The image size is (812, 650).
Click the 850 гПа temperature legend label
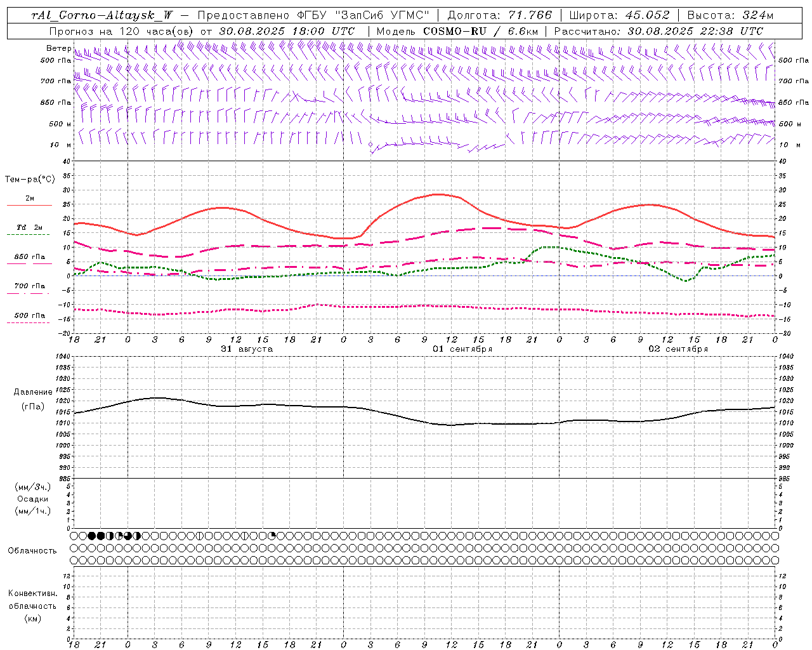(29, 257)
